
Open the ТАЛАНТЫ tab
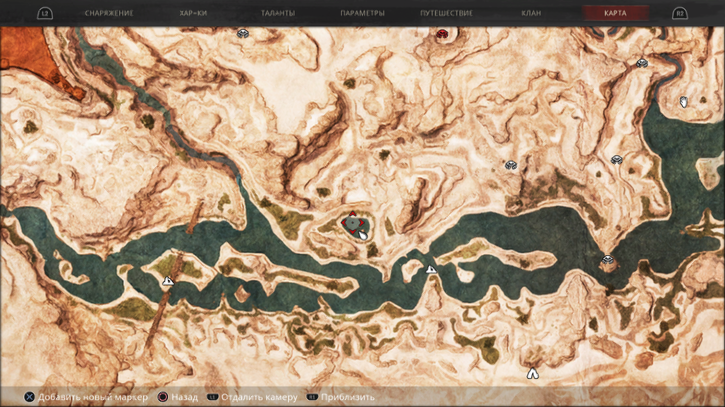click(x=277, y=13)
